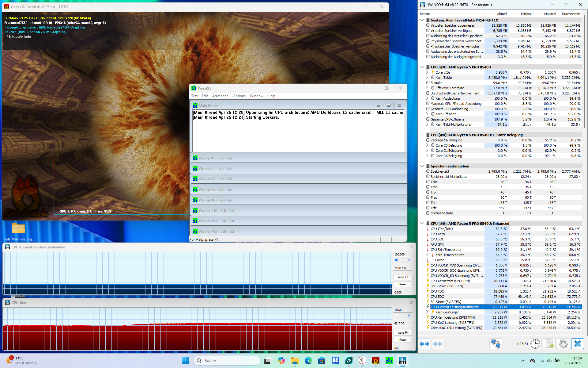
Task: Open the Advanced menu in Prime95
Action: (x=220, y=96)
